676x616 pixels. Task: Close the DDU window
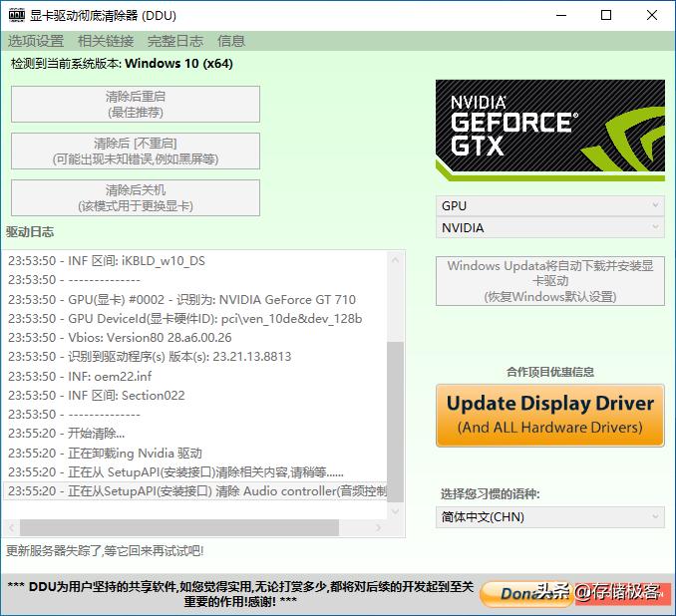tap(652, 16)
